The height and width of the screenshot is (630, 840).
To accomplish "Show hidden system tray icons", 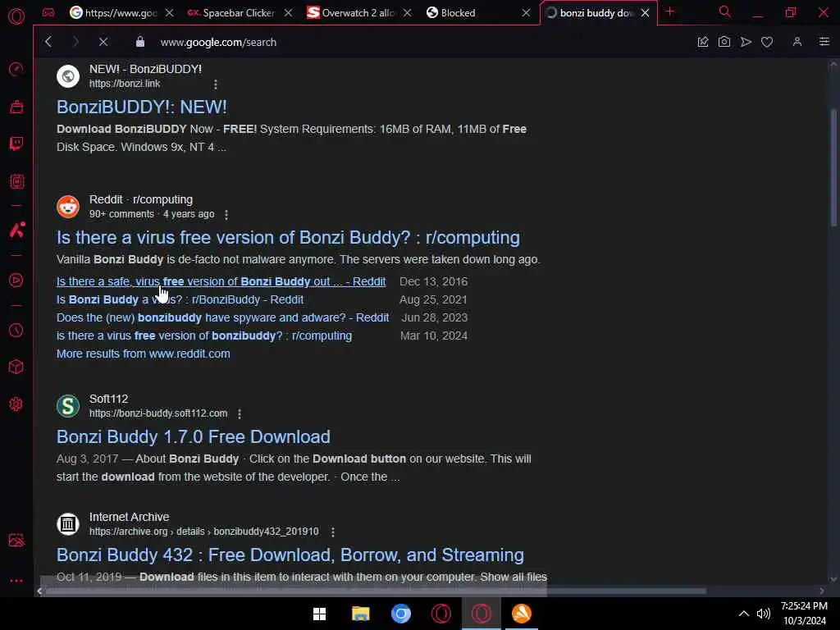I will point(743,614).
